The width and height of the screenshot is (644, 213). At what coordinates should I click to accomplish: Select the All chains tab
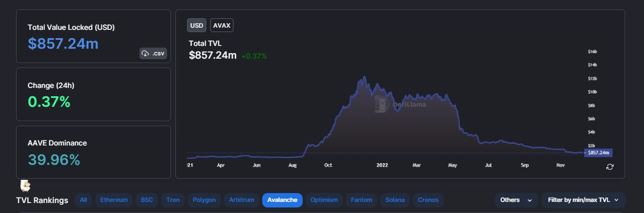(84, 200)
